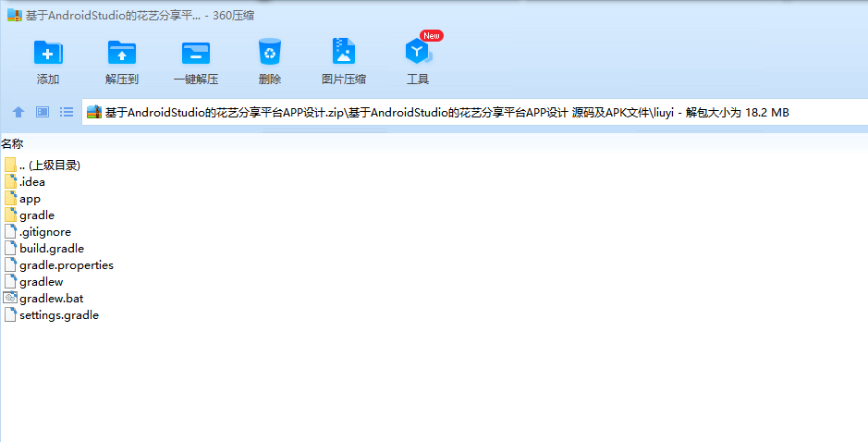This screenshot has width=868, height=442.
Task: Click the settings.gradle file icon
Action: pos(10,314)
